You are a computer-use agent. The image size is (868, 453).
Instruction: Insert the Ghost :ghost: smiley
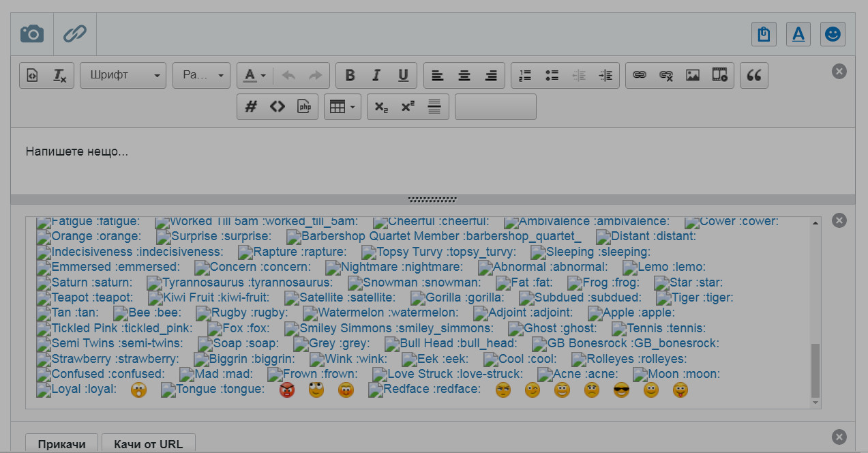(x=552, y=328)
